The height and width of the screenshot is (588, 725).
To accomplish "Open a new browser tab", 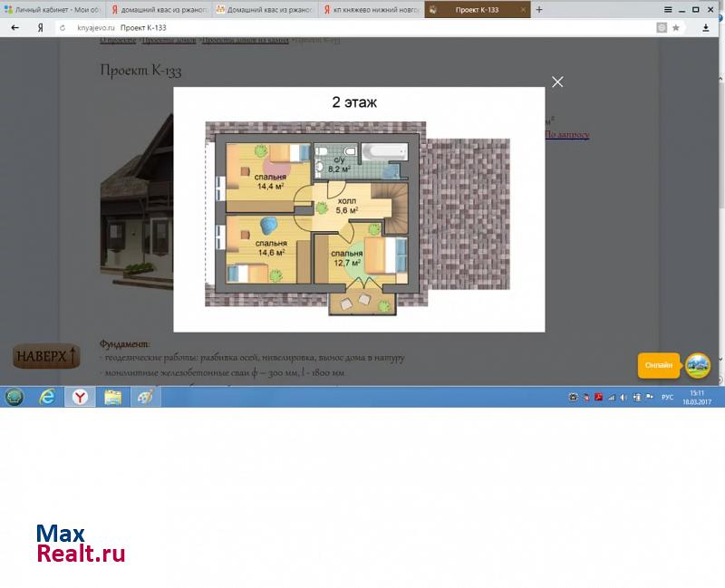I will 539,10.
